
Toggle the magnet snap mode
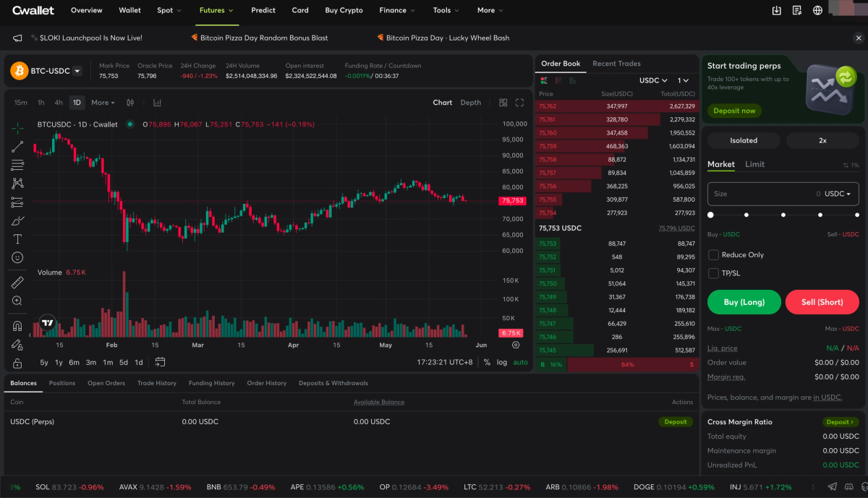pyautogui.click(x=17, y=326)
